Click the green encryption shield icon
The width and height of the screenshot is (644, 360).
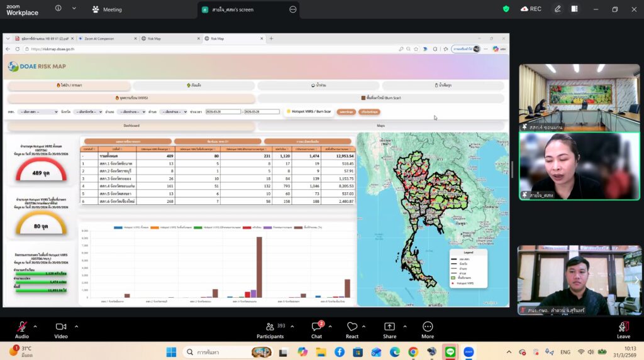click(x=506, y=9)
